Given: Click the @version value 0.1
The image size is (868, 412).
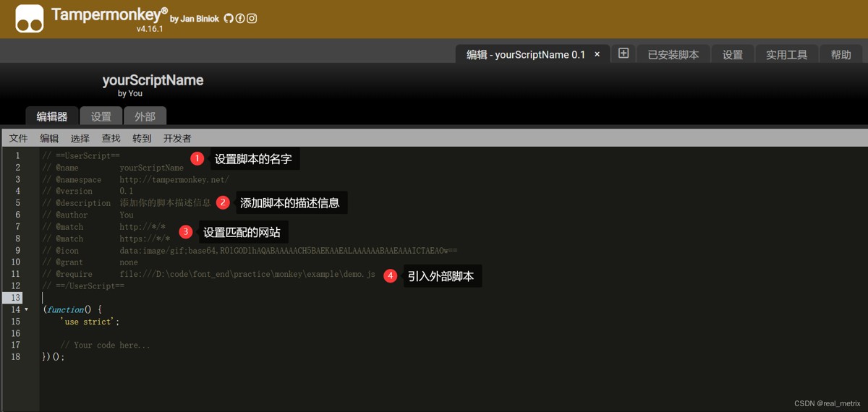Looking at the screenshot, I should pos(127,191).
